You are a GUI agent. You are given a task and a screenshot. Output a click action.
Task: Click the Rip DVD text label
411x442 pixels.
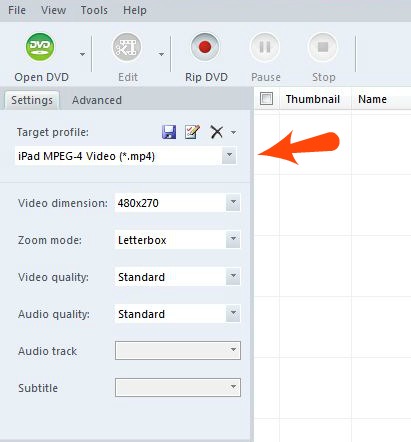[206, 77]
